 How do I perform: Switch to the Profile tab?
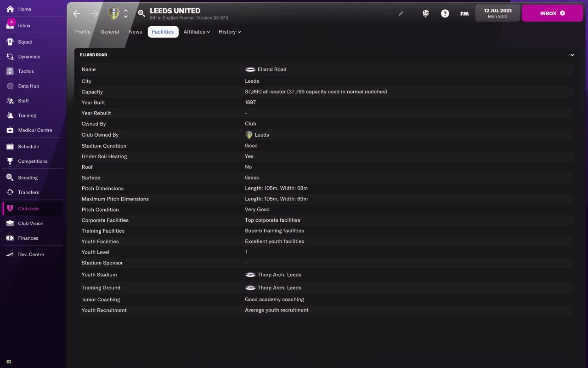(83, 32)
